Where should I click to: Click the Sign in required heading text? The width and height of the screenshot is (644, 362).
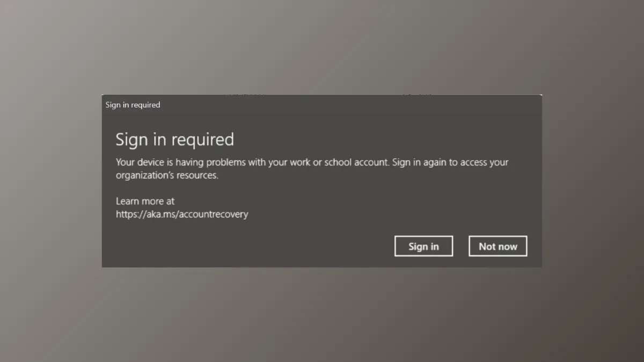(174, 139)
